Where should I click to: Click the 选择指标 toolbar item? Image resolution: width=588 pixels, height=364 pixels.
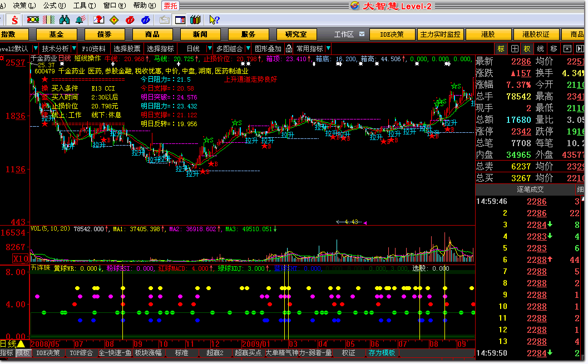coord(161,49)
